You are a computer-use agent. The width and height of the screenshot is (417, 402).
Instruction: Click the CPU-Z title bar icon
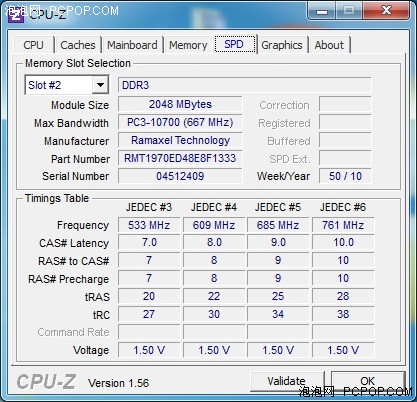[x=15, y=14]
